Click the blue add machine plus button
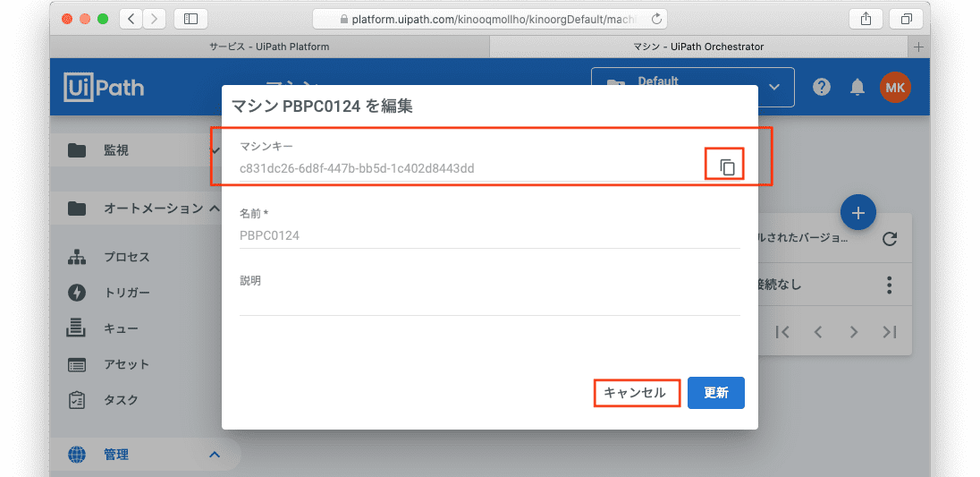Viewport: 980px width, 477px height. point(858,213)
